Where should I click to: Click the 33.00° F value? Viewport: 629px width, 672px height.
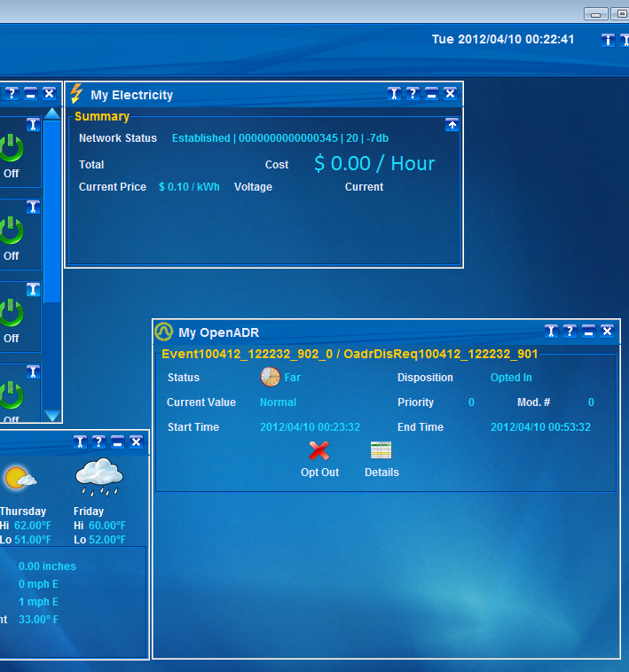tap(38, 620)
